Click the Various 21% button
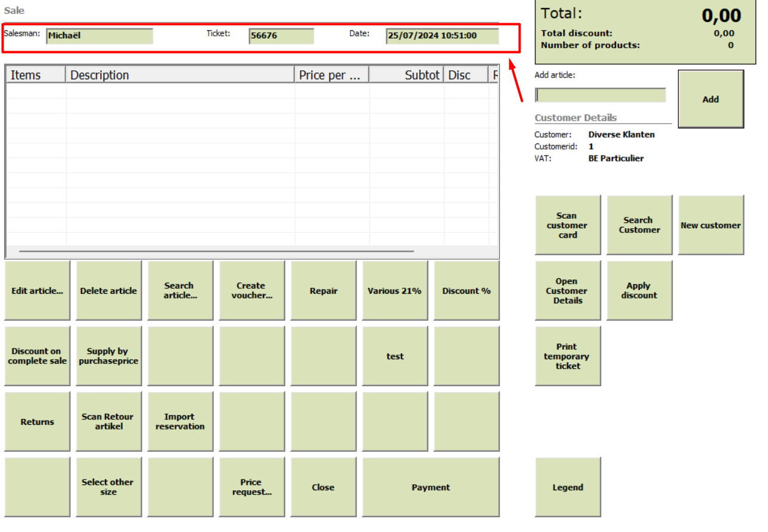This screenshot has width=768, height=532. (395, 291)
